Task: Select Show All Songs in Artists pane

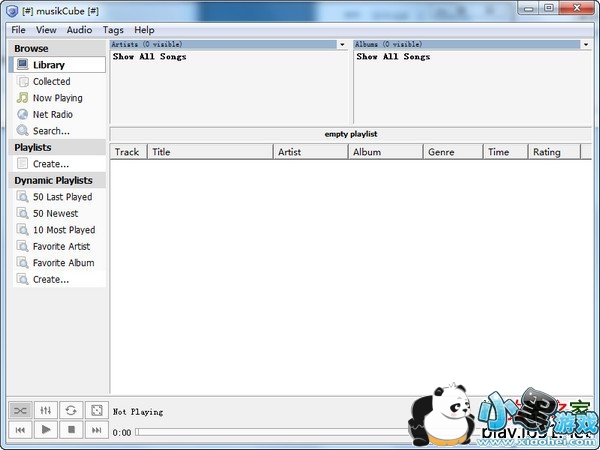Action: pyautogui.click(x=150, y=57)
